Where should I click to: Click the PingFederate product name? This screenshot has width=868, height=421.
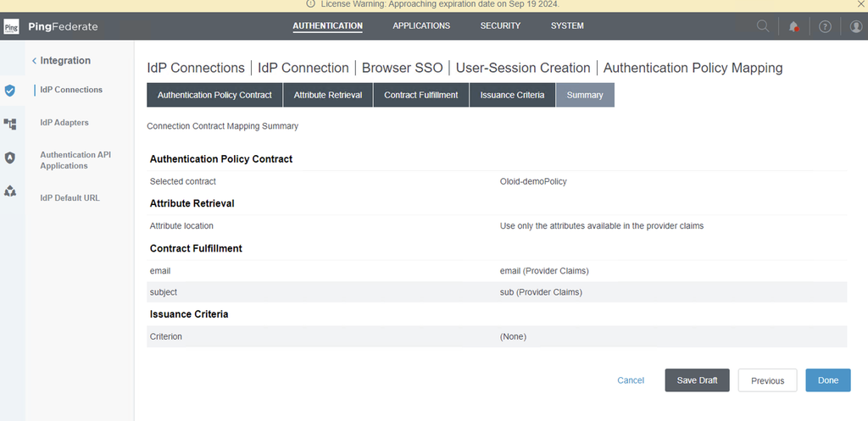pyautogui.click(x=63, y=26)
